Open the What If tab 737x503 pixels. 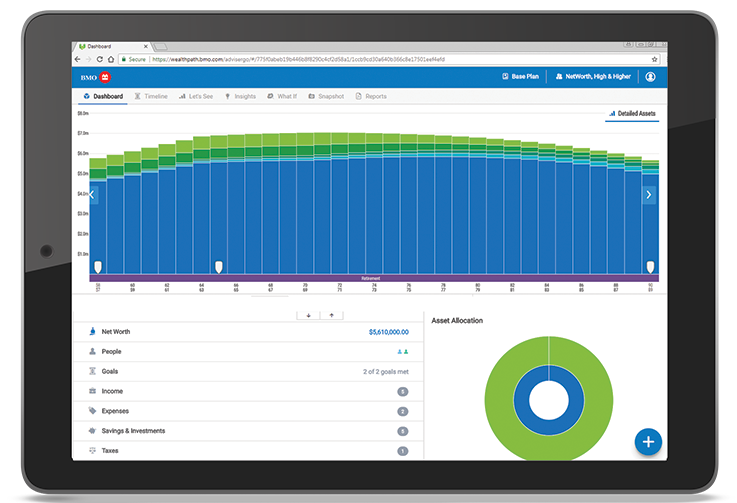point(281,97)
